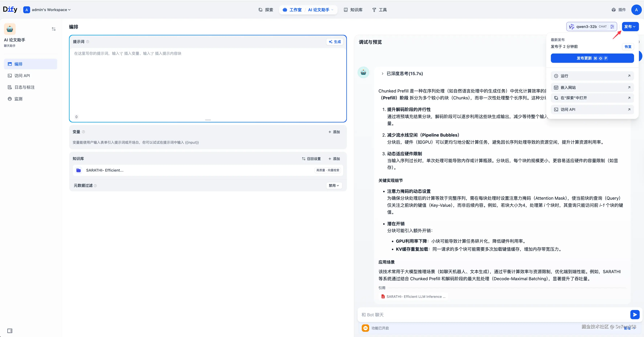Open the 元数据过滤 禁用 dropdown

334,185
